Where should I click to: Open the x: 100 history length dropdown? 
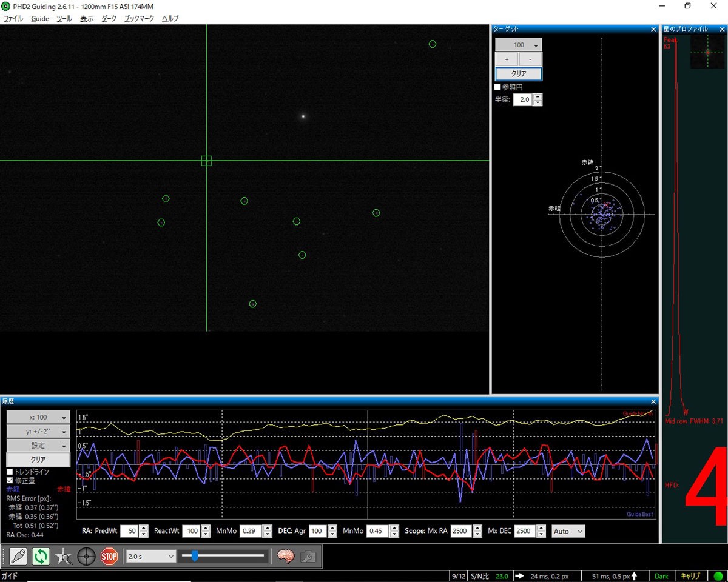click(x=38, y=417)
